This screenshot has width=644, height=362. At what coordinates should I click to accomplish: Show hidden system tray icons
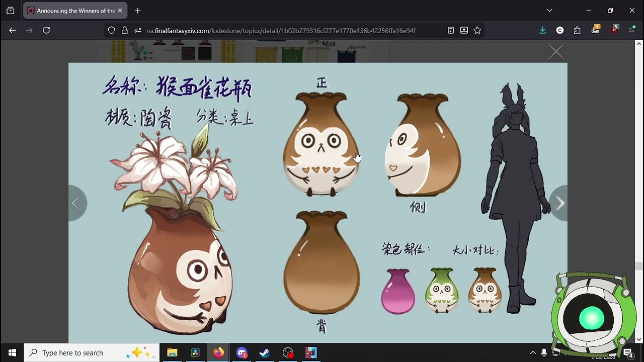tap(533, 353)
